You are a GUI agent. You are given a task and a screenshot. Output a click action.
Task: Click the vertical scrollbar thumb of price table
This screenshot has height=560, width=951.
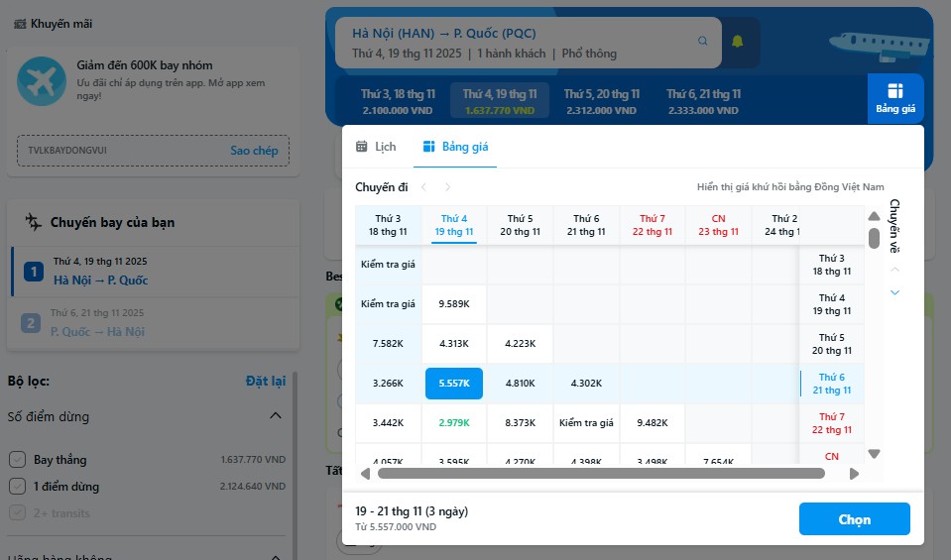874,238
